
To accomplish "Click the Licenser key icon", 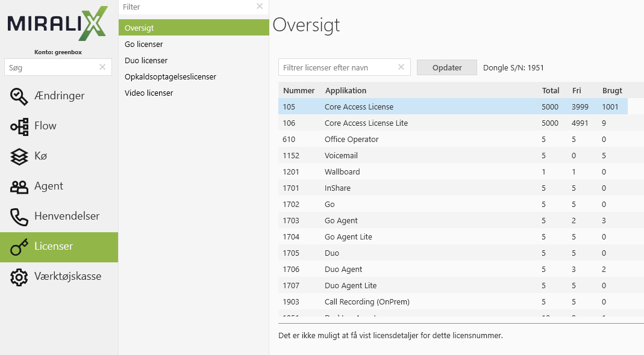I will (19, 247).
